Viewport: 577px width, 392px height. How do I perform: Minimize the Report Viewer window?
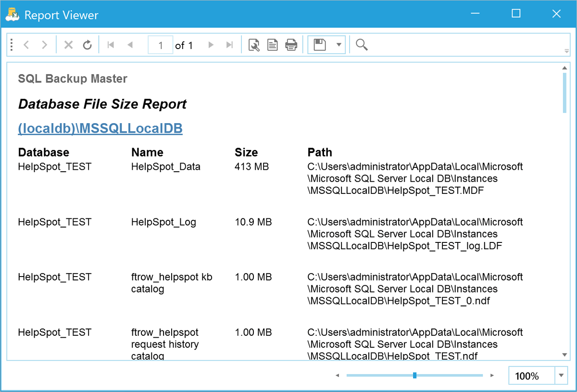pos(476,14)
